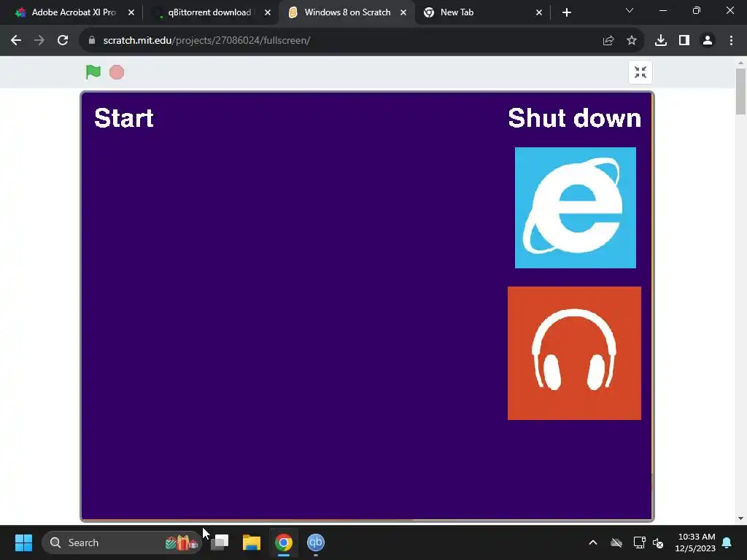747x560 pixels.
Task: Go back to the previous page
Action: (x=16, y=41)
